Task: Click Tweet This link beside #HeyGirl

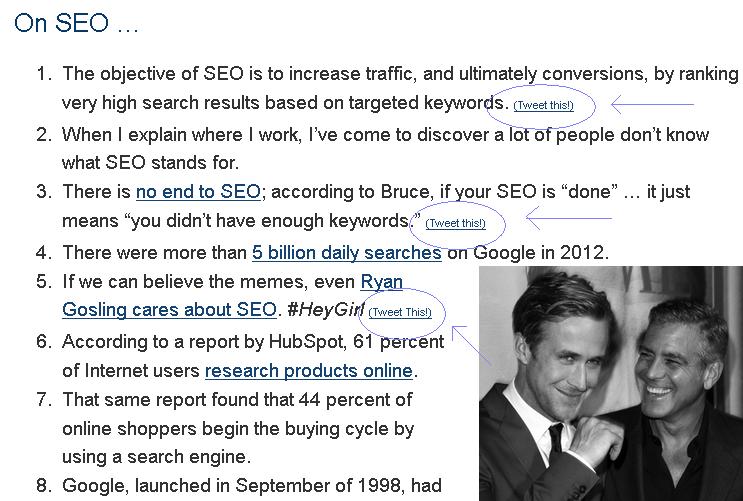Action: point(400,312)
